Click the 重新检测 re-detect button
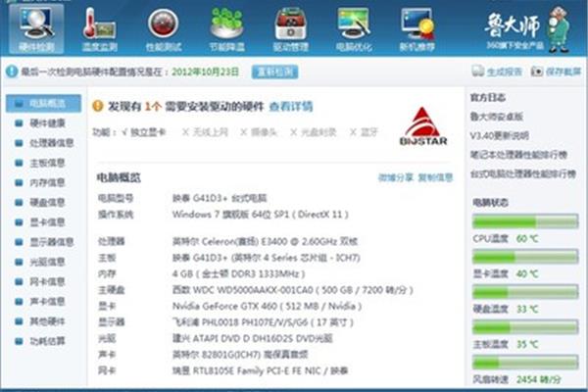588x392 pixels. (274, 72)
